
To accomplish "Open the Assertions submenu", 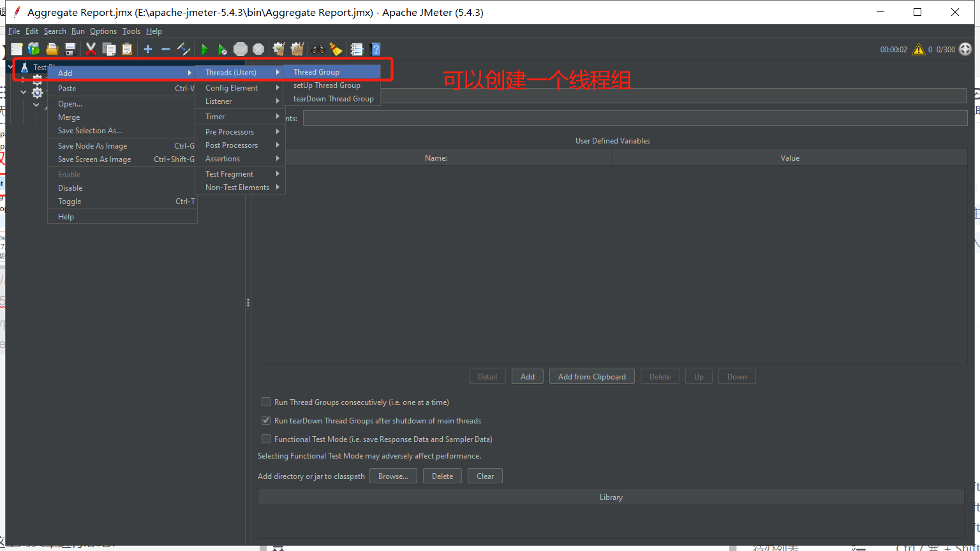I will click(240, 159).
